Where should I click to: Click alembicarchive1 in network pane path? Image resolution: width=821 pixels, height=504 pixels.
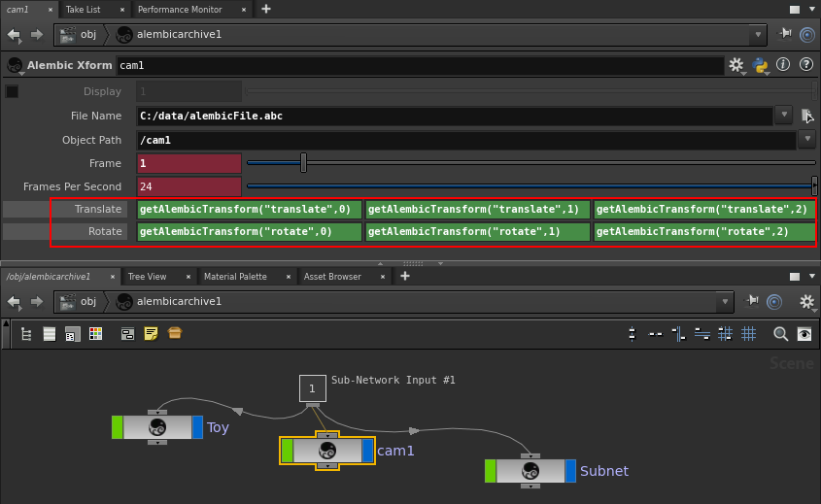(179, 301)
